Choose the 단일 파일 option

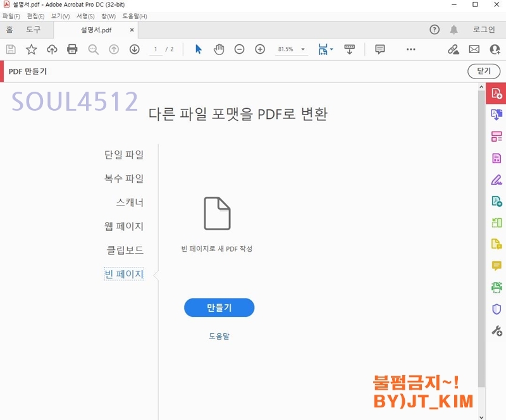pyautogui.click(x=124, y=154)
